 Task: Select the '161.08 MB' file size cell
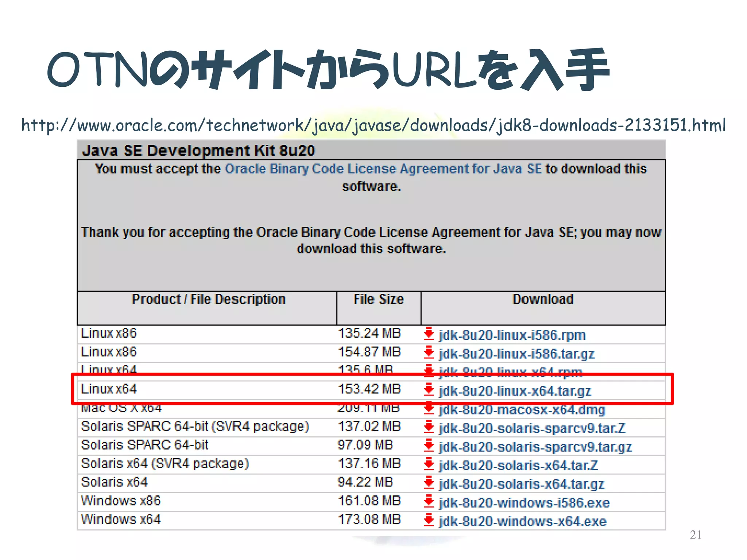369,501
